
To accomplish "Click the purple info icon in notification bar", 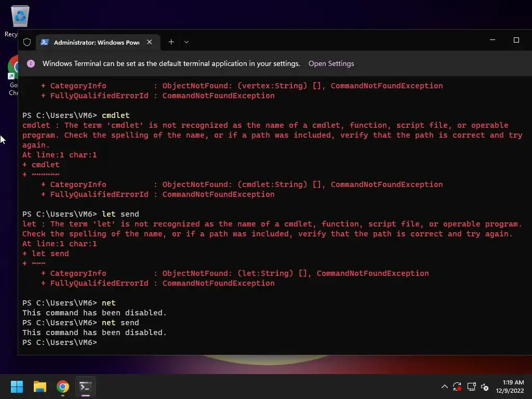I will pyautogui.click(x=31, y=63).
